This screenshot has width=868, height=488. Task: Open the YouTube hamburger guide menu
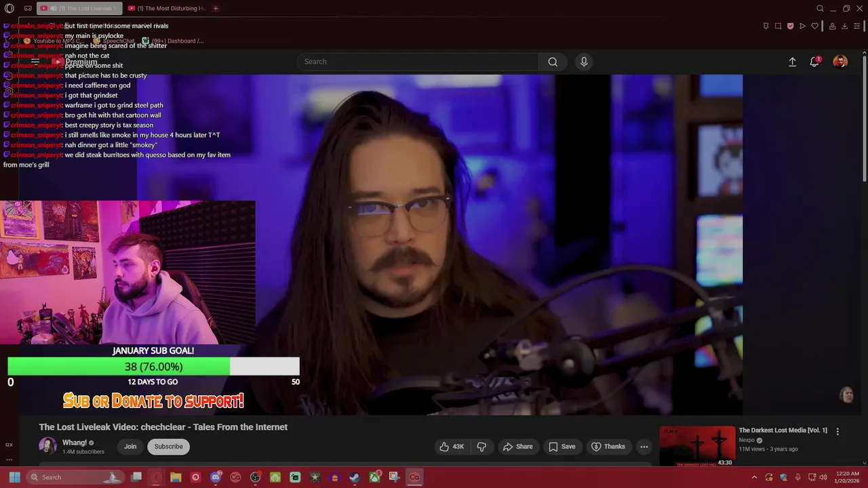click(35, 62)
